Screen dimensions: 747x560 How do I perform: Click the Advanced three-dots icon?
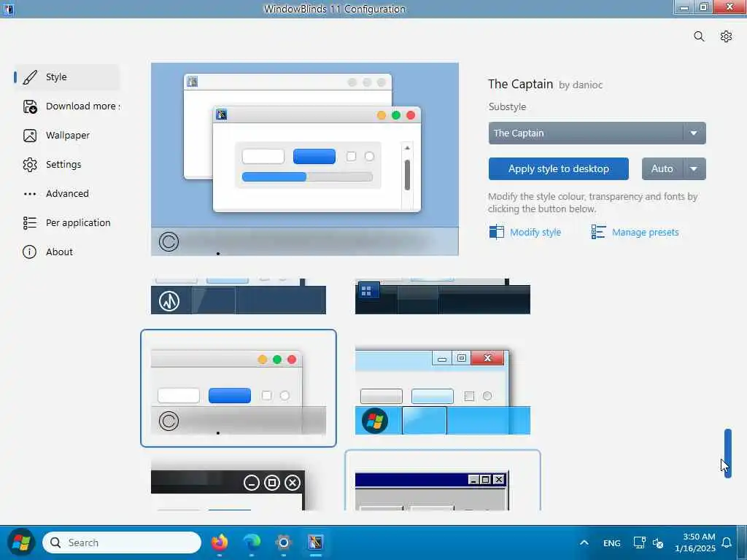pos(29,194)
